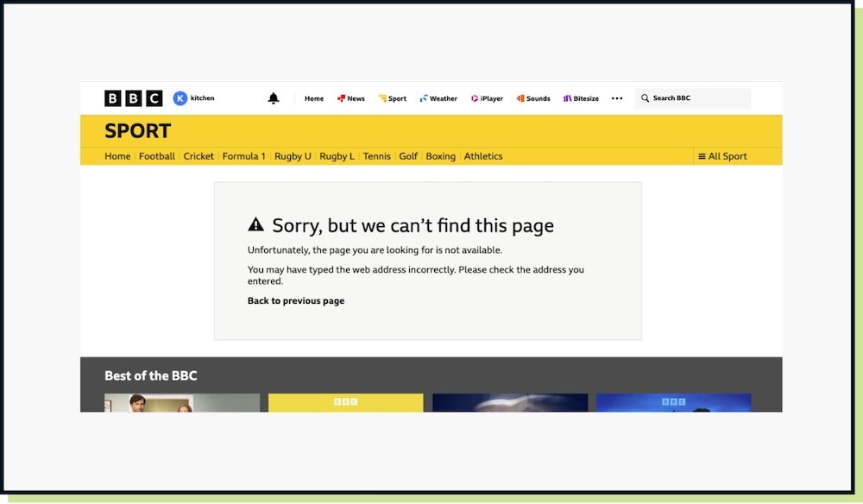This screenshot has height=504, width=863.
Task: Select Formula 1 in the Sport menu
Action: coord(244,156)
